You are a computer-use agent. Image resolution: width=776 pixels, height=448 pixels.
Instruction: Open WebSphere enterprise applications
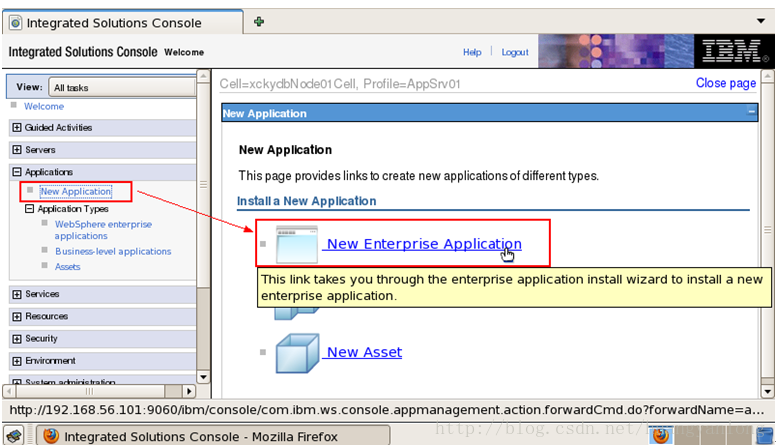103,230
